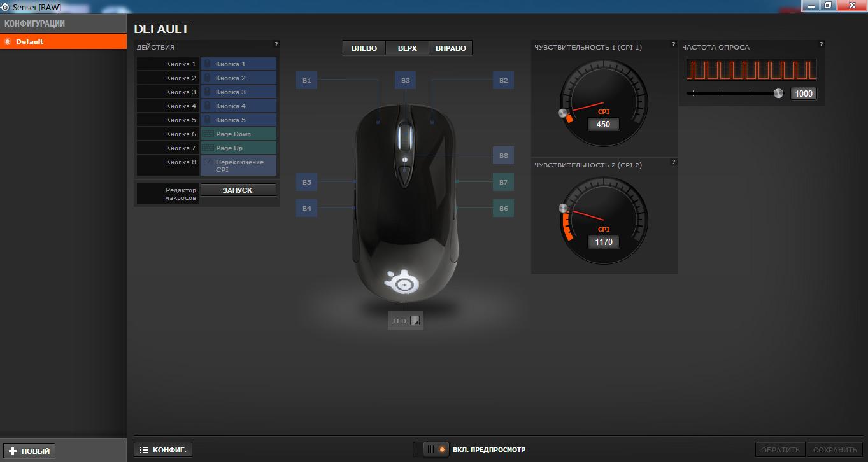Open help for ЧУВСТВИТЕЛЬНОСТЬ 1 panel
The image size is (868, 462).
[674, 44]
